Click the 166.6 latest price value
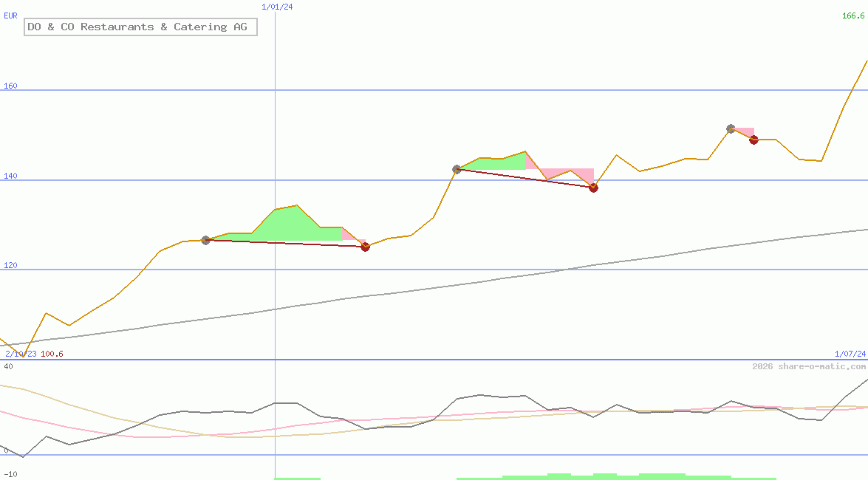868x480 pixels. [x=853, y=16]
